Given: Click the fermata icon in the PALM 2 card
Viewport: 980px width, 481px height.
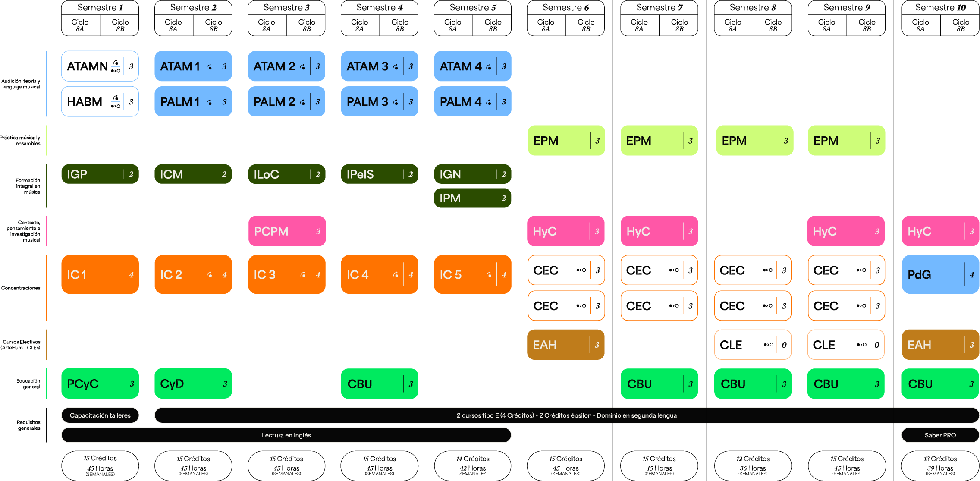Looking at the screenshot, I should pos(302,102).
